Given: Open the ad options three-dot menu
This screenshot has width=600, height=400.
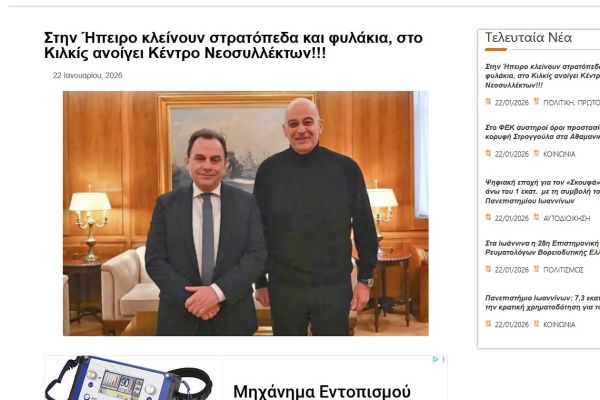Looking at the screenshot, I should 443,359.
